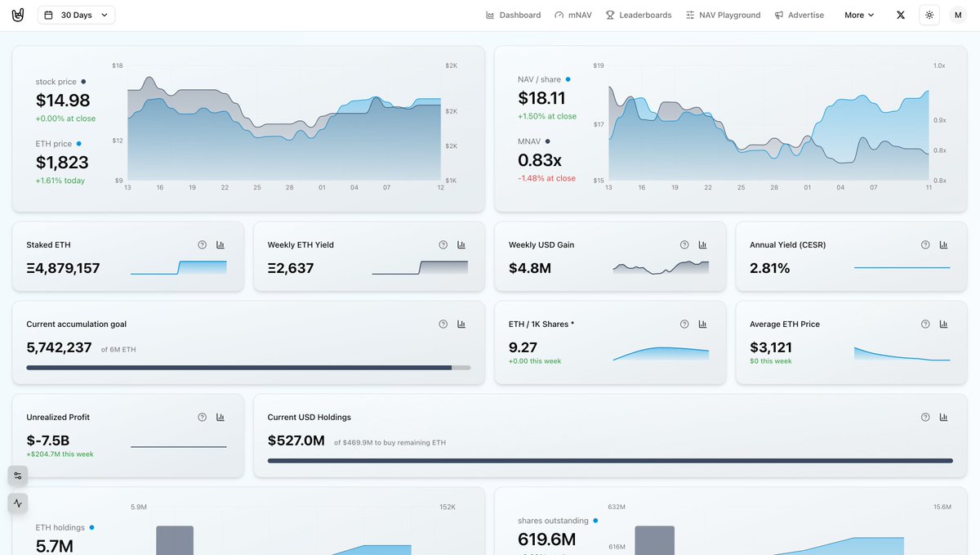Click the shares outstanding value 619.6M
Viewport: 980px width, 555px height.
(x=546, y=539)
